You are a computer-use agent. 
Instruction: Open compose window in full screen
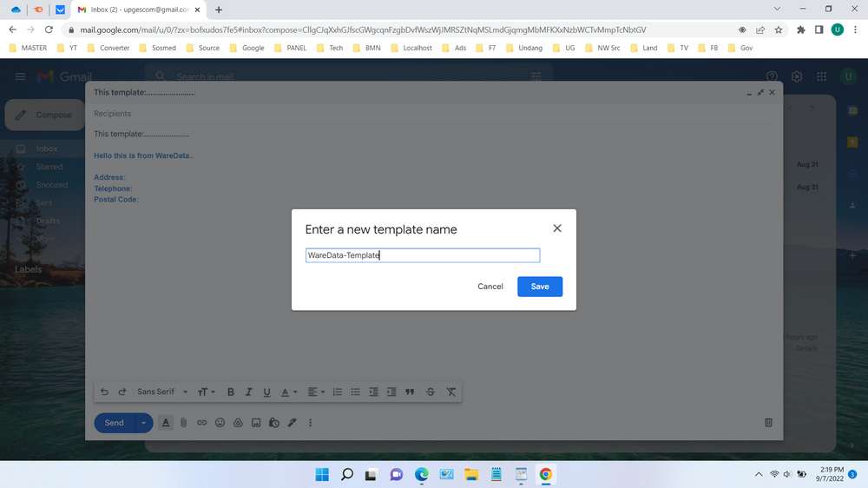pos(760,93)
